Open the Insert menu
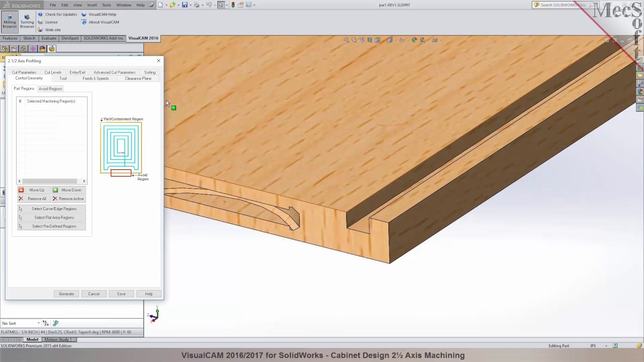The image size is (644, 362). 92,5
